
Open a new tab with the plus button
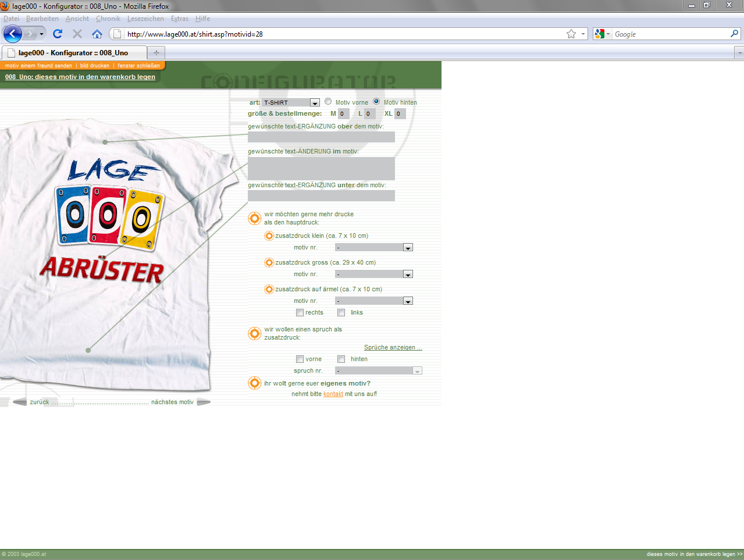tap(156, 52)
